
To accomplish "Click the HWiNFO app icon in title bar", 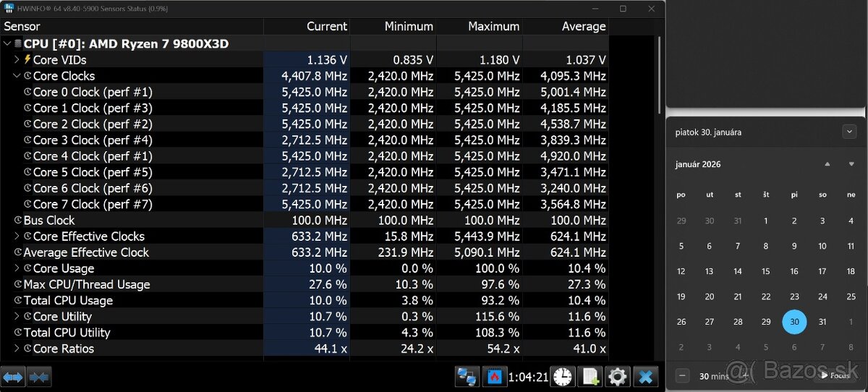I will (9, 9).
